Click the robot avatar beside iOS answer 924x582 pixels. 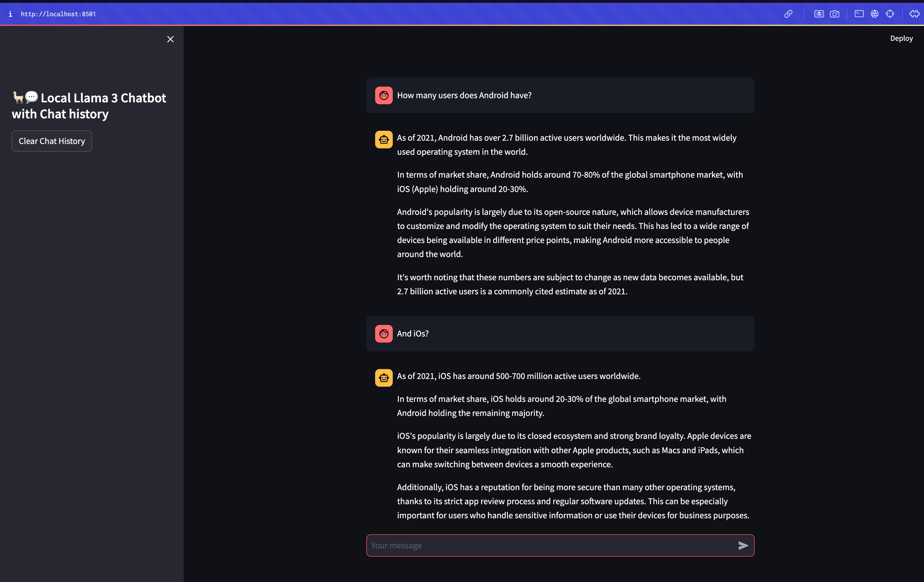[384, 378]
